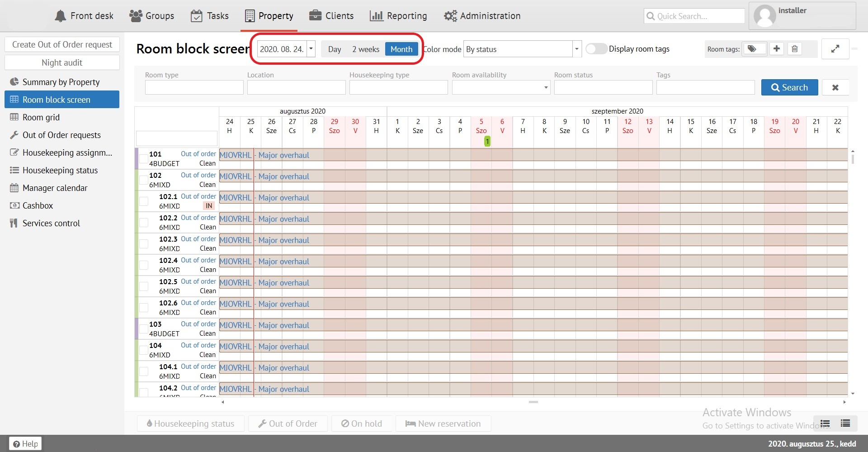Open the date picker dropdown arrow

pyautogui.click(x=311, y=49)
